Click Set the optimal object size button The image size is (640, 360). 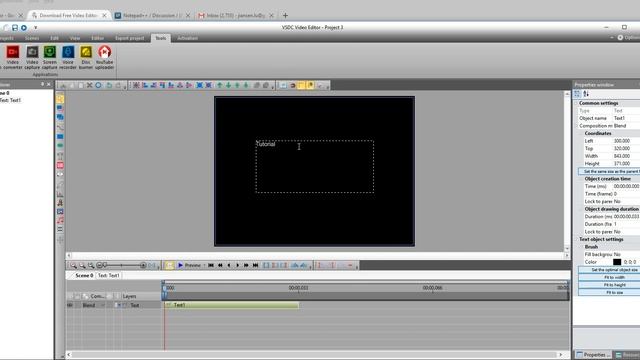coord(609,270)
